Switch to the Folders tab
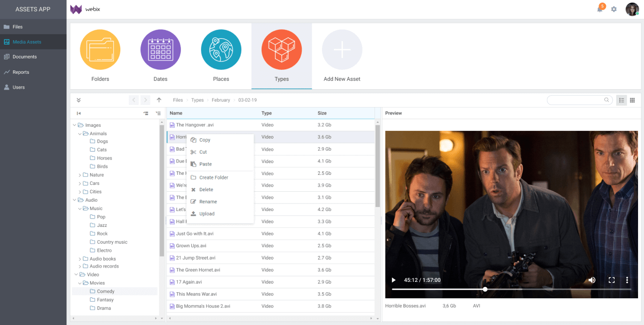The height and width of the screenshot is (325, 644). [x=100, y=56]
